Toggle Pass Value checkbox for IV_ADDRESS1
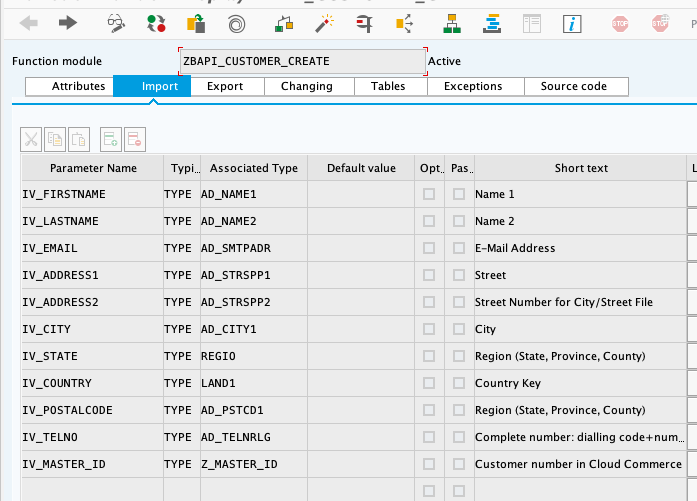This screenshot has width=697, height=501. click(x=459, y=275)
